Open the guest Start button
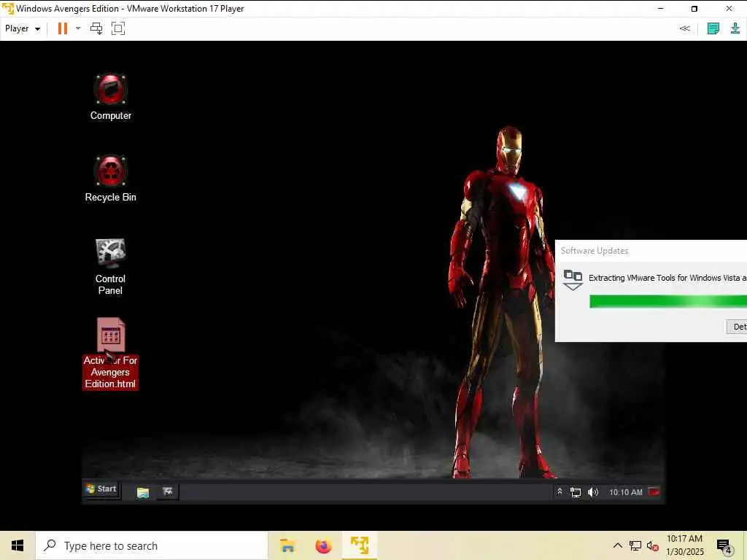This screenshot has width=747, height=560. [101, 489]
